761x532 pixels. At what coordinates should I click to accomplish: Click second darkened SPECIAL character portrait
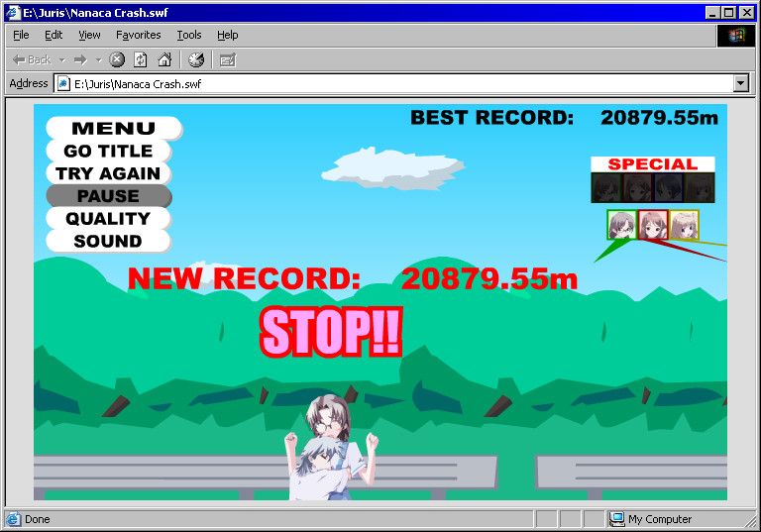tap(637, 188)
